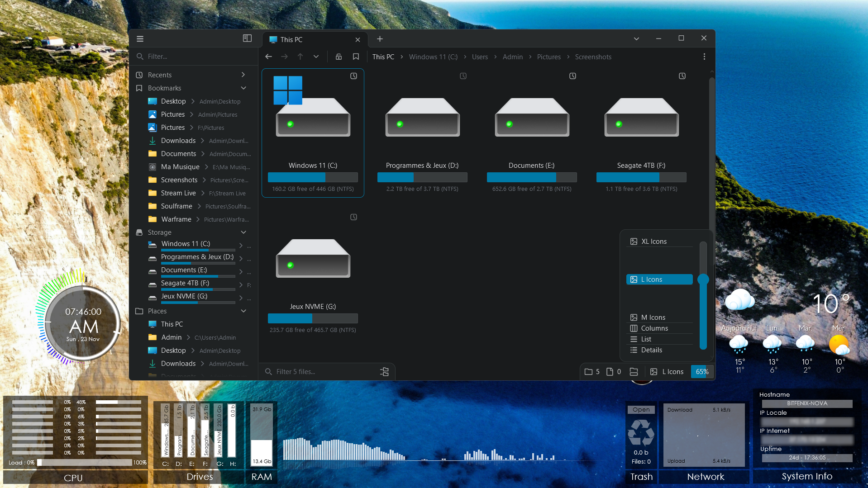Collapse the Bookmarks section
This screenshot has width=868, height=488.
click(x=243, y=88)
